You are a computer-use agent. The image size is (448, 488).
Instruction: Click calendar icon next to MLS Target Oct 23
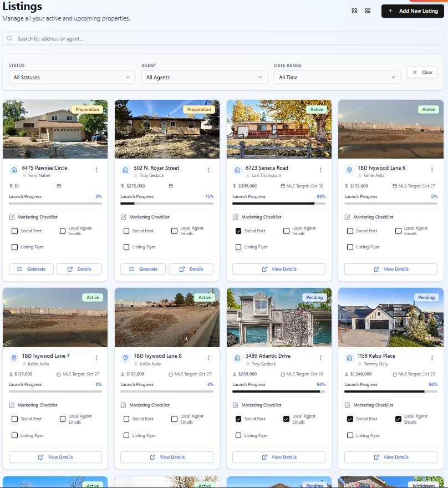[x=394, y=374]
